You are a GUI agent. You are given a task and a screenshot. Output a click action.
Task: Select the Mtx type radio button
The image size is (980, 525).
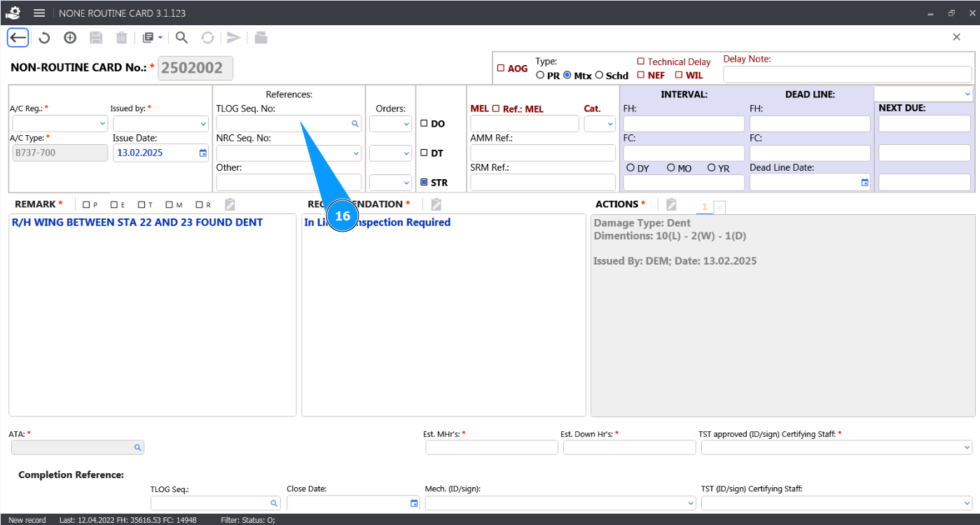(x=567, y=75)
